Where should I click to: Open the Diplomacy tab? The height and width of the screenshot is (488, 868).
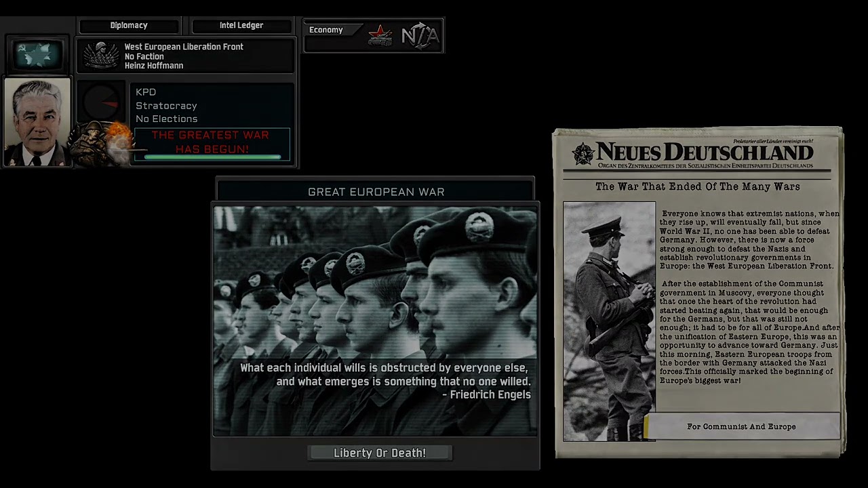(x=129, y=26)
